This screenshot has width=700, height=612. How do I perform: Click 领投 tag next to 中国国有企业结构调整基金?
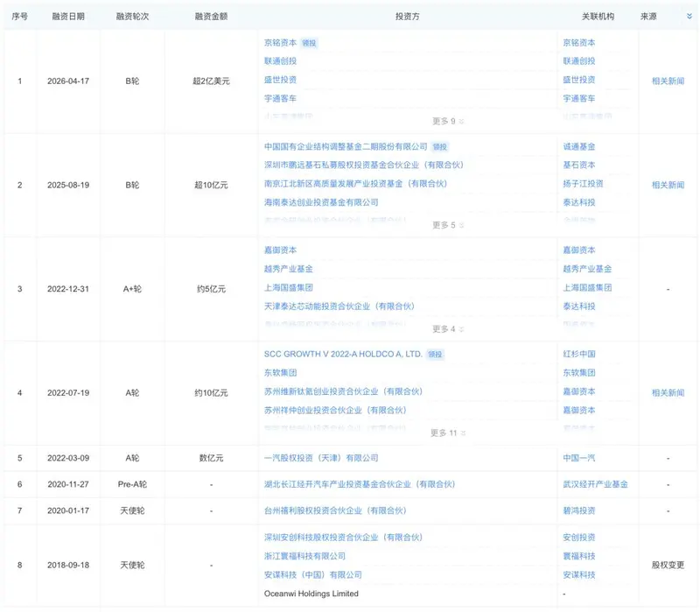(x=440, y=147)
